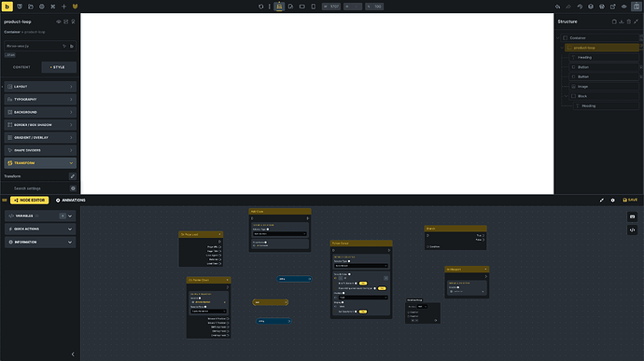Click the trash icon in Structure panel header

coord(628,21)
